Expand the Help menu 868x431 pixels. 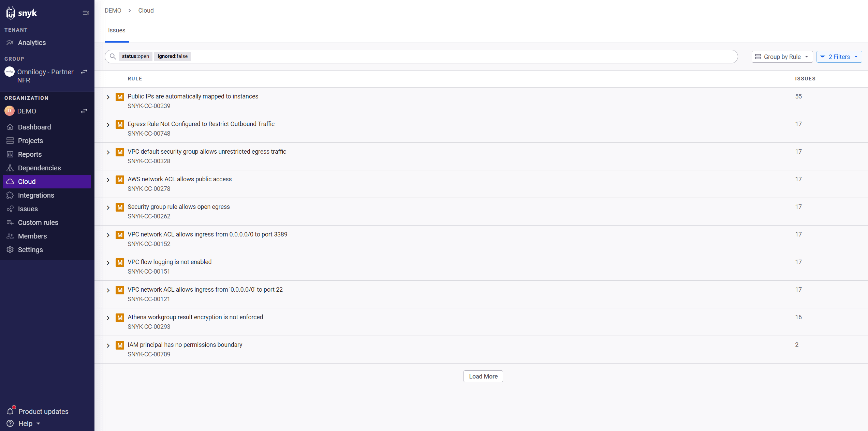pos(25,424)
